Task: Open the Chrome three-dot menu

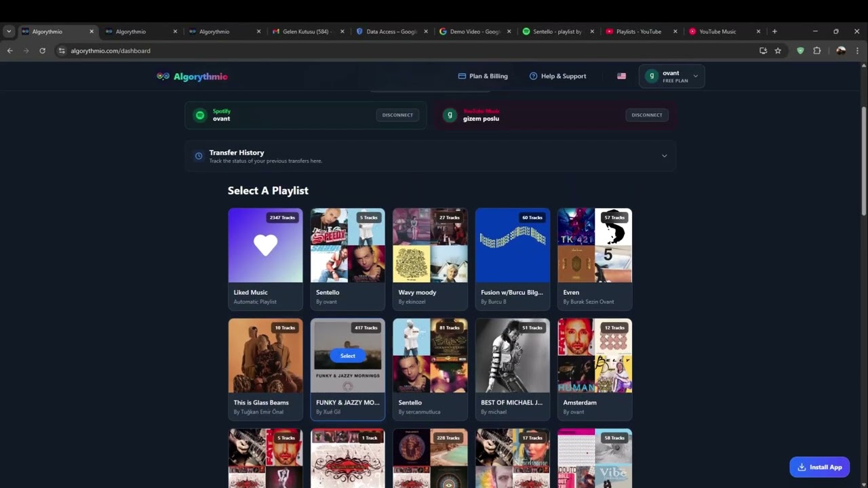Action: [857, 51]
